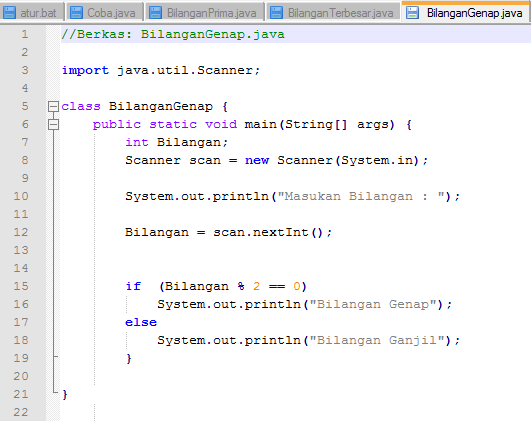This screenshot has height=421, width=531.
Task: Click "main(String[] args)" on line 6
Action: pyautogui.click(x=320, y=124)
